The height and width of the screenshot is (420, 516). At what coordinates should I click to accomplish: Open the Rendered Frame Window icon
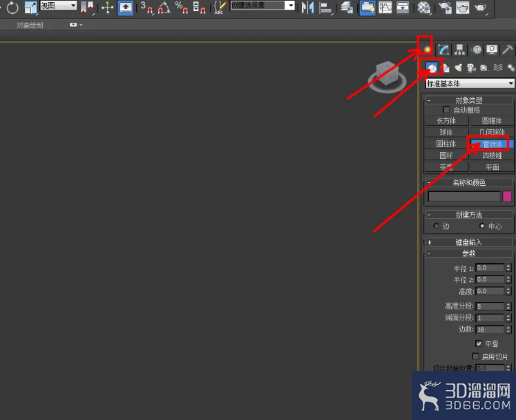tap(462, 8)
